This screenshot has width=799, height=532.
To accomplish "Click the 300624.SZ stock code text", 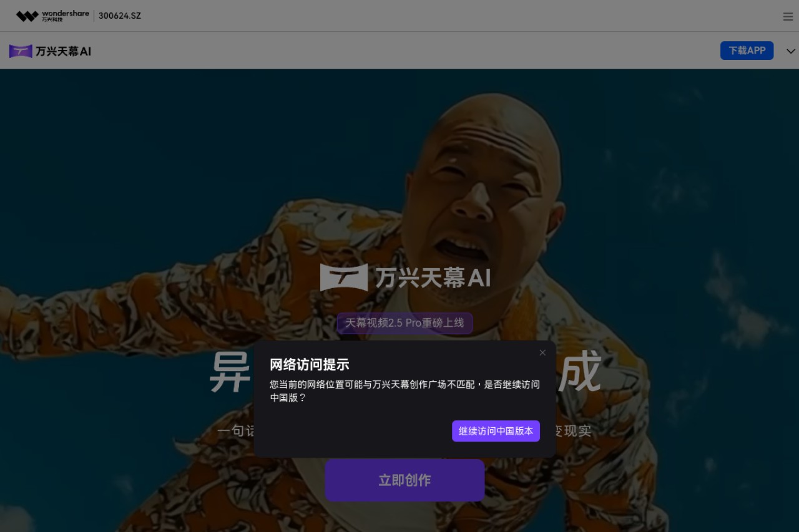I will 120,16.
